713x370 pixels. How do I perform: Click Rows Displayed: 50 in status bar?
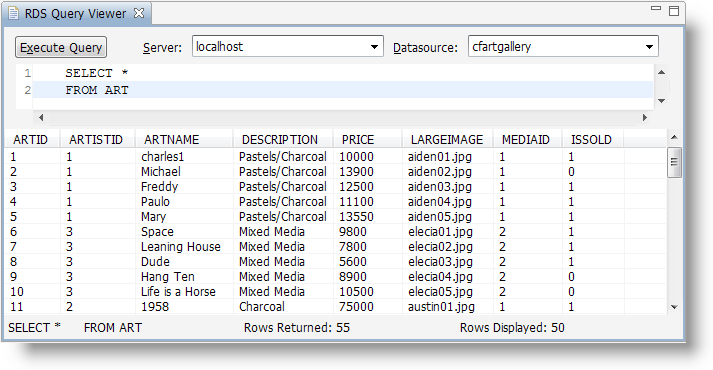coord(512,328)
